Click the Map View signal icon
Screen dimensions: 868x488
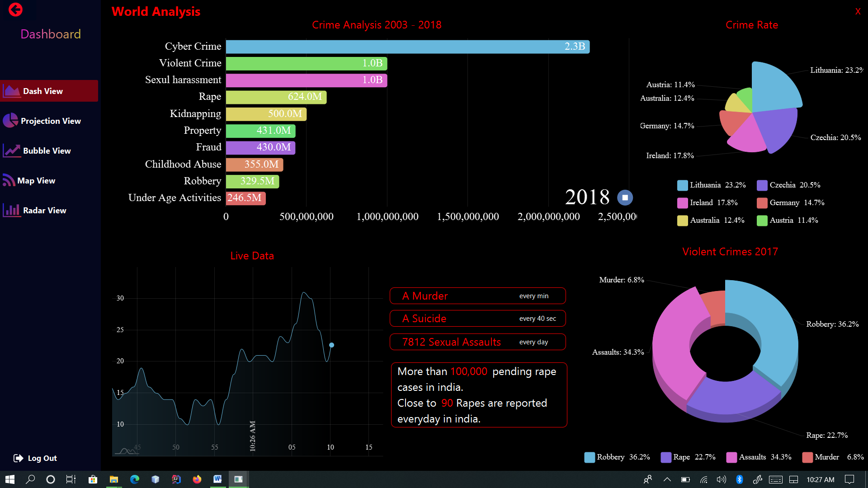click(x=9, y=180)
